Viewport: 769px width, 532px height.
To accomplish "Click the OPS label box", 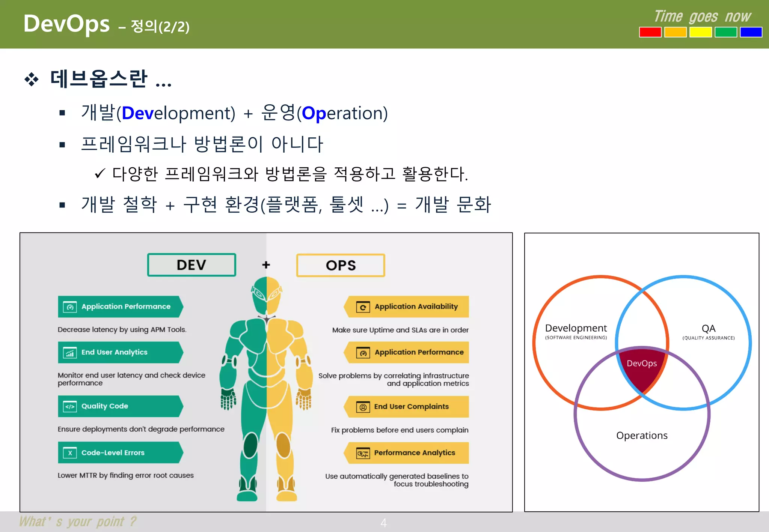I will pyautogui.click(x=341, y=265).
